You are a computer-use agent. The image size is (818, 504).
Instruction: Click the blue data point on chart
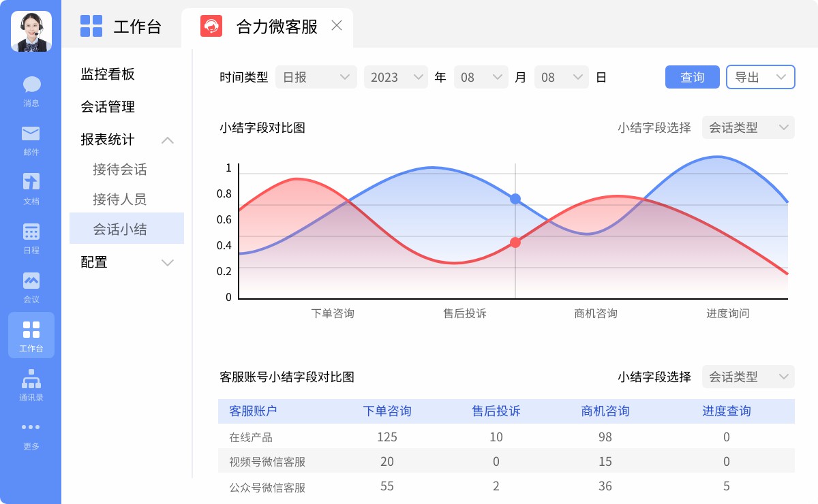click(x=515, y=199)
